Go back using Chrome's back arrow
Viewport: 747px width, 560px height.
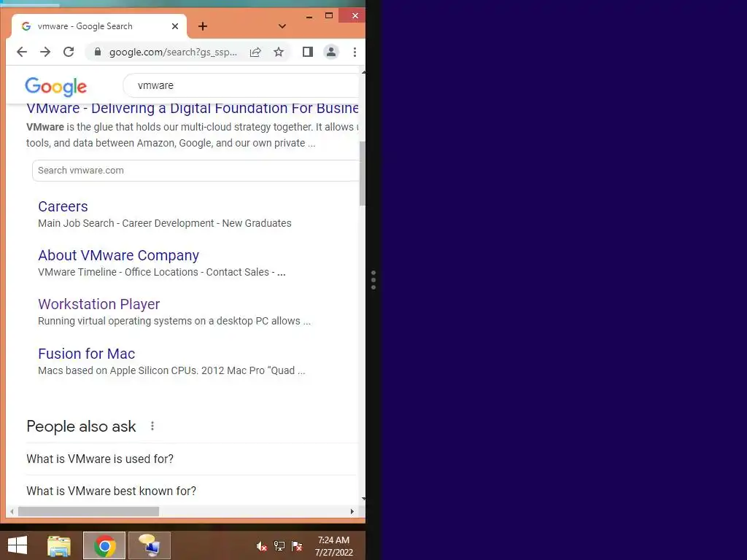(22, 52)
